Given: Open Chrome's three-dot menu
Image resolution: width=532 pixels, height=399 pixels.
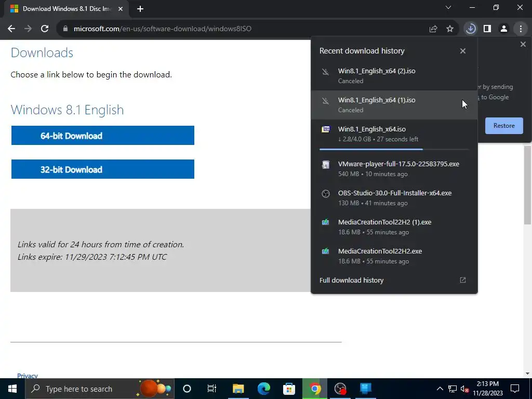Looking at the screenshot, I should coord(521,29).
